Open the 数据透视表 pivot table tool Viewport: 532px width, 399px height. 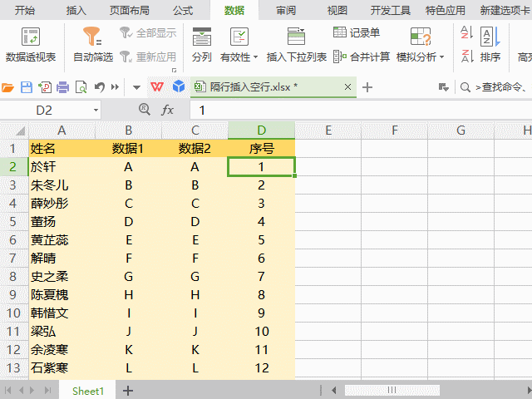(x=31, y=45)
